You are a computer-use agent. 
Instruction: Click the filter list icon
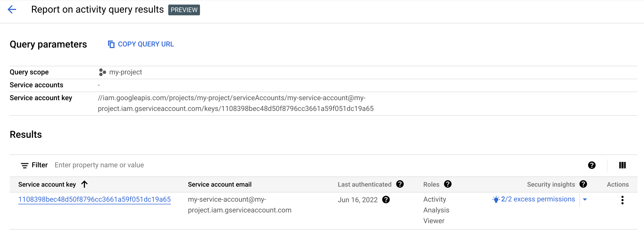25,165
